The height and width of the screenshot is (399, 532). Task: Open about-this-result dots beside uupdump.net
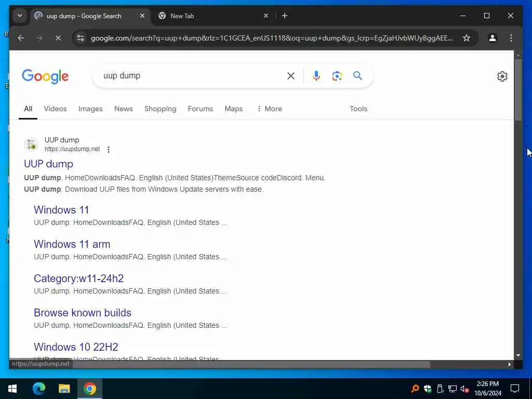pos(109,149)
